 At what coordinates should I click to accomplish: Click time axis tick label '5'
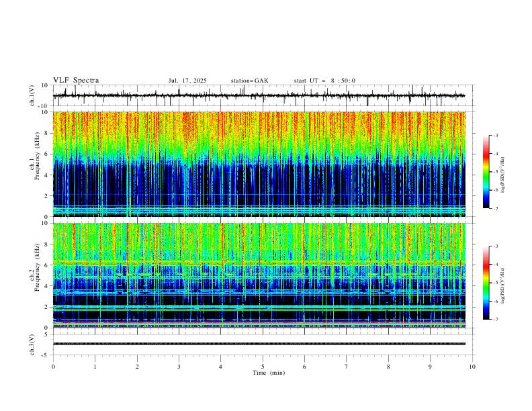(263, 367)
